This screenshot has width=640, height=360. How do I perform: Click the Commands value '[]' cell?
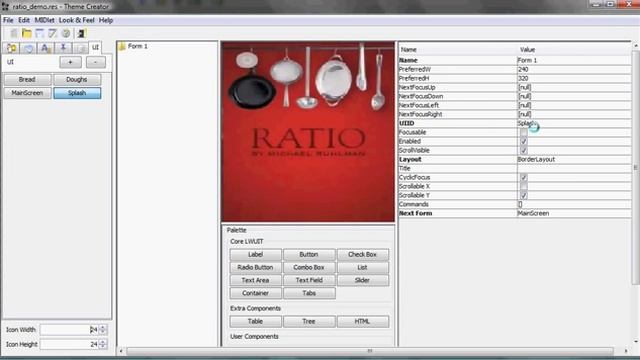[x=574, y=204]
